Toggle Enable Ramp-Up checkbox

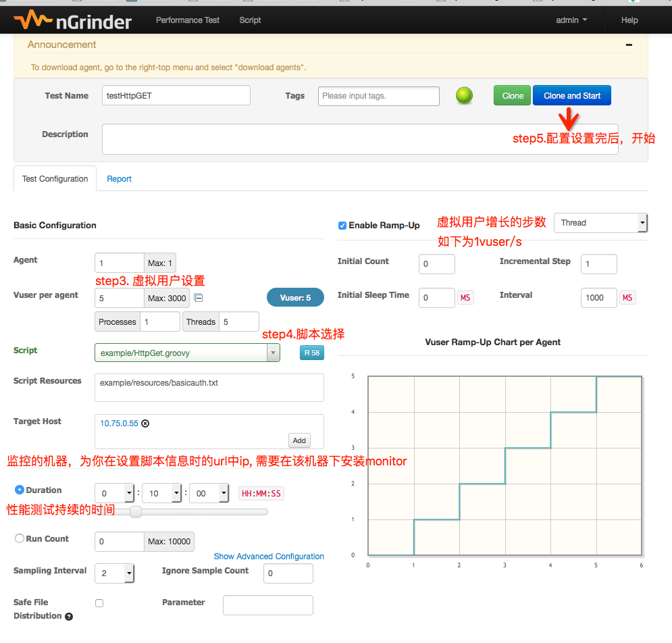(x=342, y=226)
